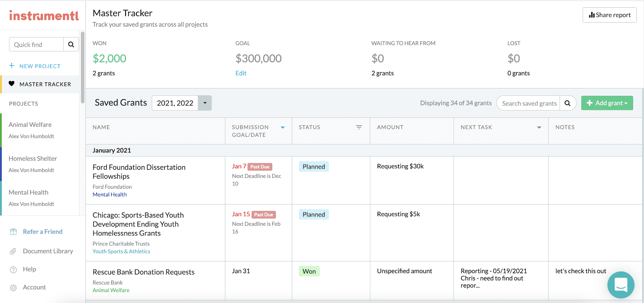
Task: Click the Account gear icon
Action: [x=13, y=288]
